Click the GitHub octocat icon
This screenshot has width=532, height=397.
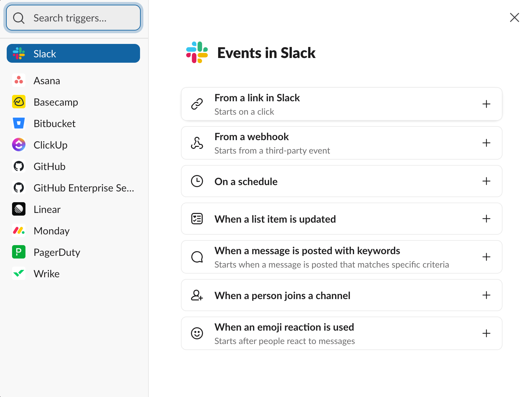pyautogui.click(x=19, y=166)
